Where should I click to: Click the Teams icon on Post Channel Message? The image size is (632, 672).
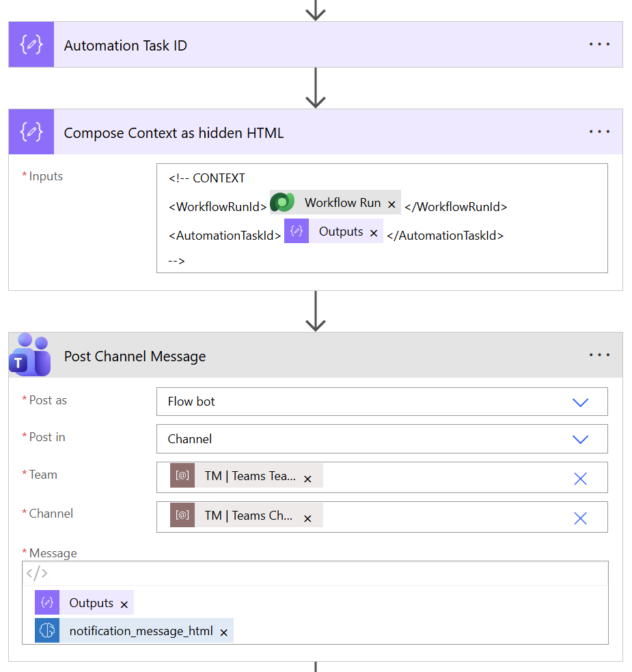point(29,355)
